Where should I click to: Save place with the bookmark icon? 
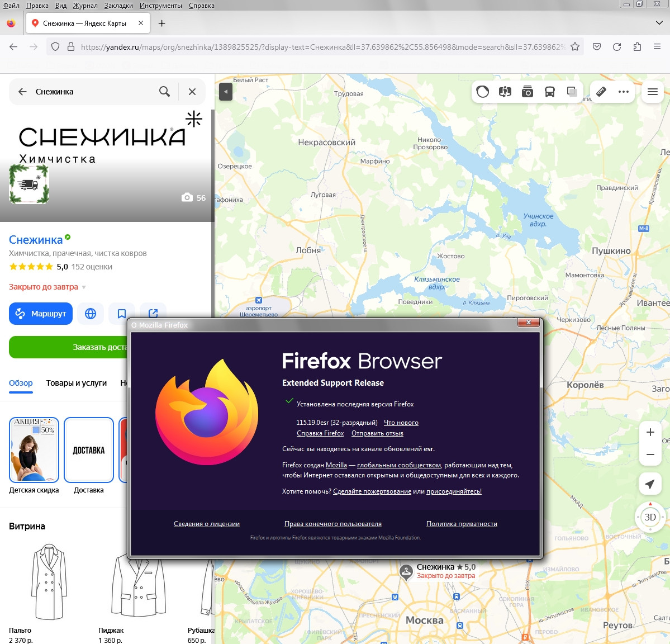tap(122, 314)
